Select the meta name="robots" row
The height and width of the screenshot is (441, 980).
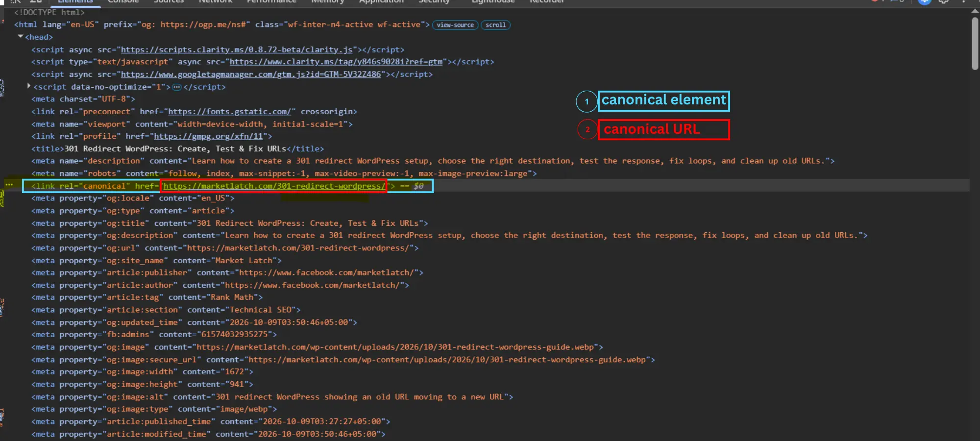(284, 173)
